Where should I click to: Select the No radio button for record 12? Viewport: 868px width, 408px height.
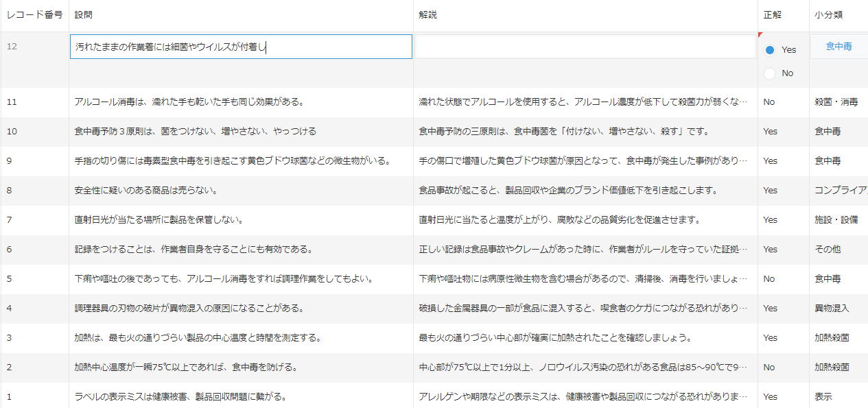coord(770,73)
